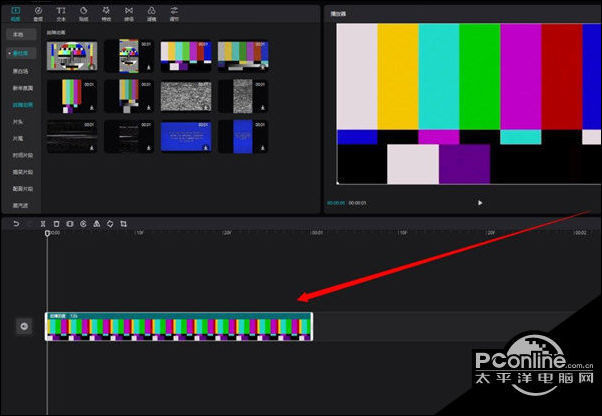602x416 pixels.
Task: Select the landscape circular test card thumbnail
Action: 72,56
